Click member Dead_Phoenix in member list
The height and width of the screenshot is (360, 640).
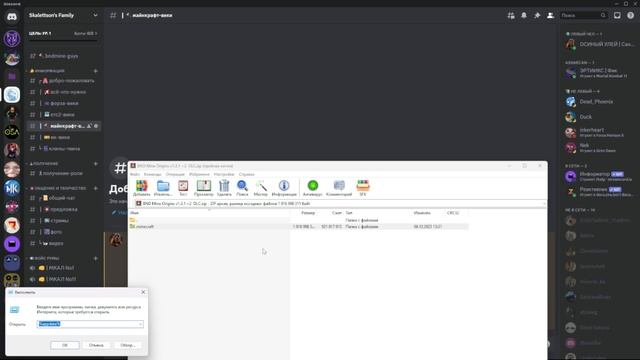(598, 102)
